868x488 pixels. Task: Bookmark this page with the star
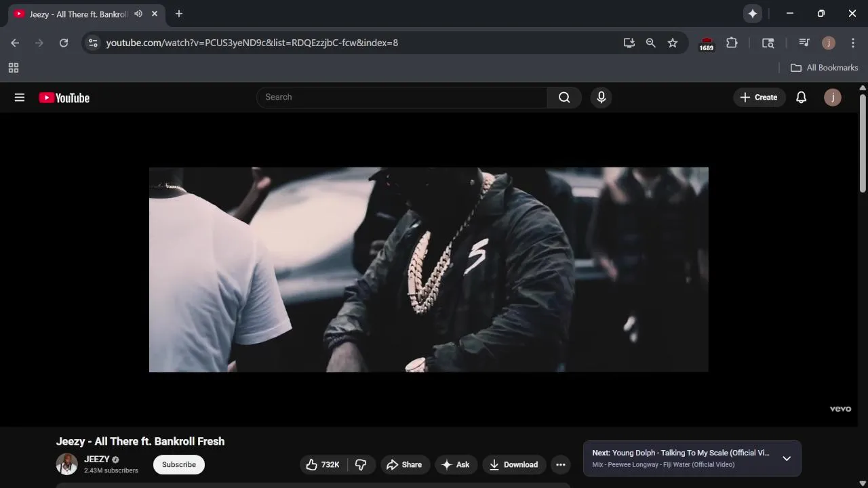click(673, 43)
